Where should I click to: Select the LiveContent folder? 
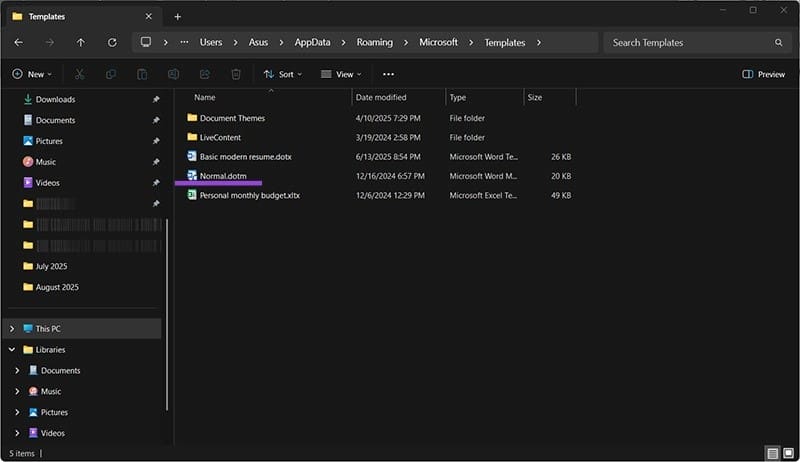coord(220,138)
